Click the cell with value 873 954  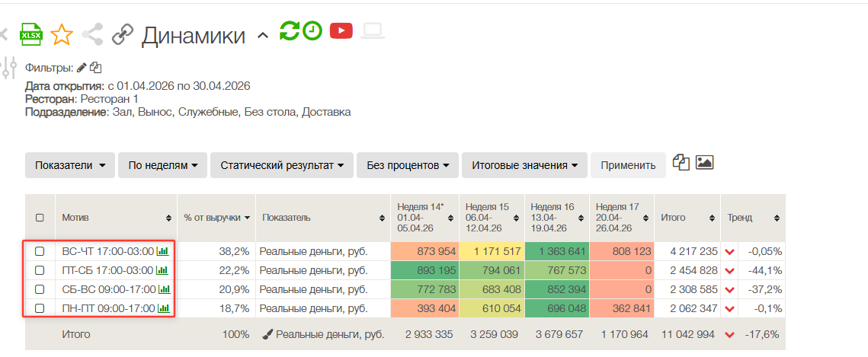coord(424,251)
